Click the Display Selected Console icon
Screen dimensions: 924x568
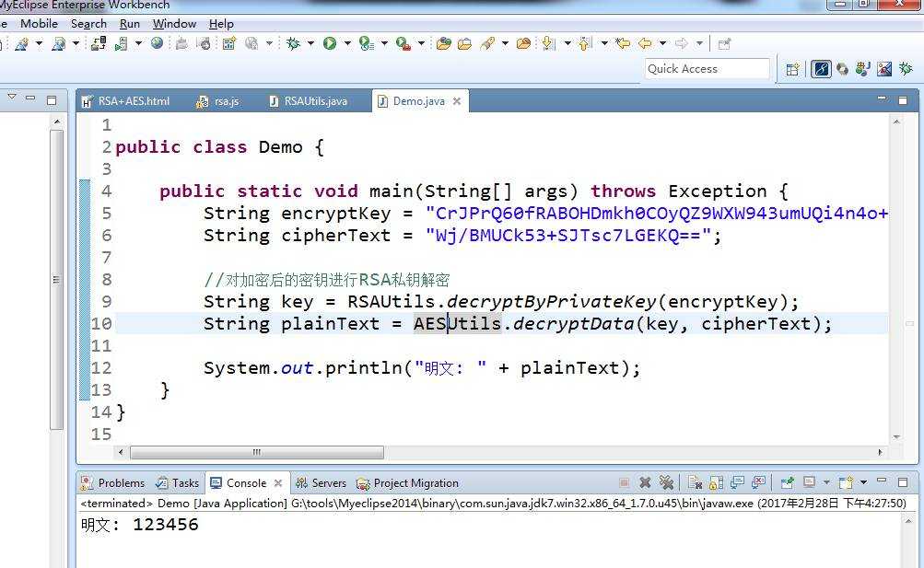pos(810,482)
